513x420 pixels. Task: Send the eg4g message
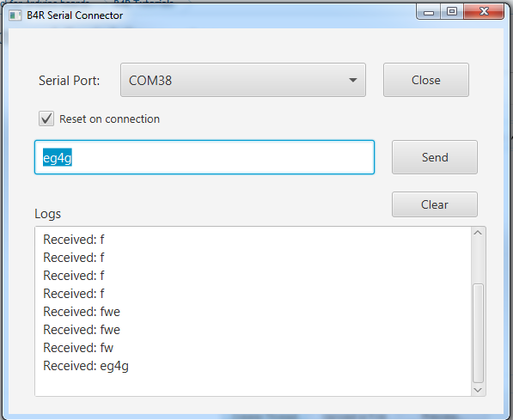pyautogui.click(x=435, y=157)
